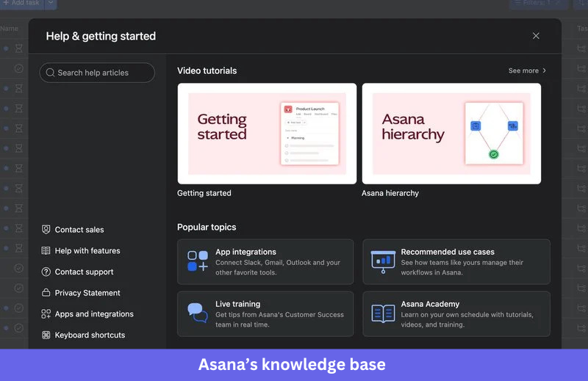The image size is (588, 381).
Task: Open Contact support
Action: (x=77, y=272)
